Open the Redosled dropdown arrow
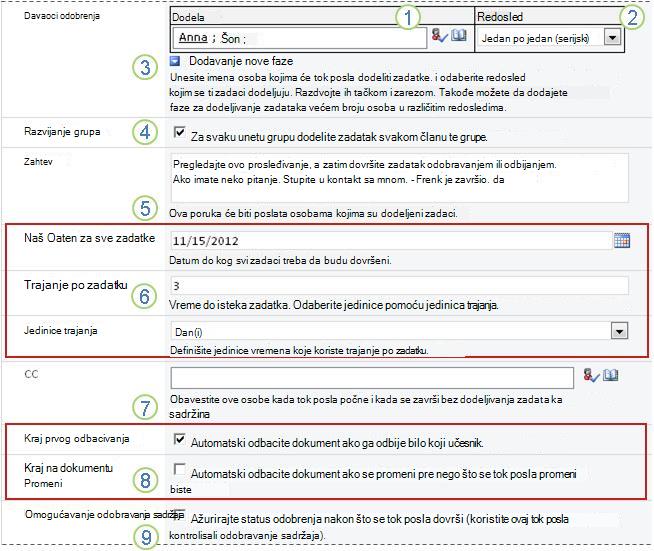Screen dimensions: 654x551 [613, 38]
